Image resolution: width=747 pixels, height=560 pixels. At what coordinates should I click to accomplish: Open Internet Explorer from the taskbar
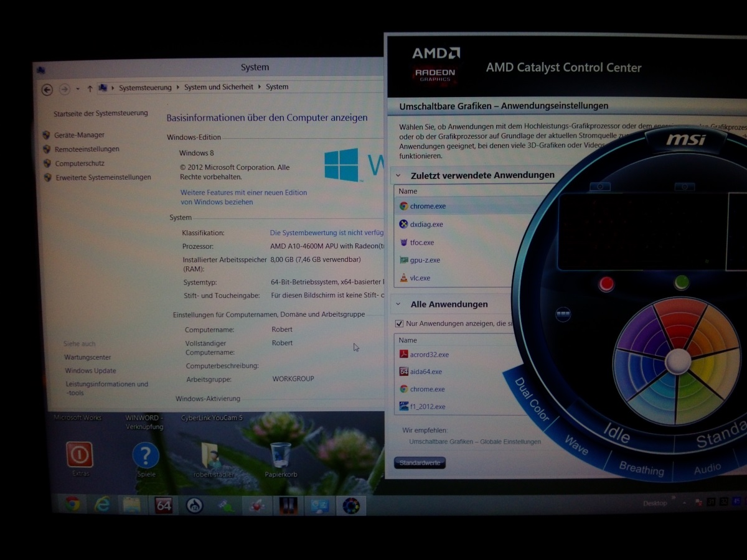[102, 504]
